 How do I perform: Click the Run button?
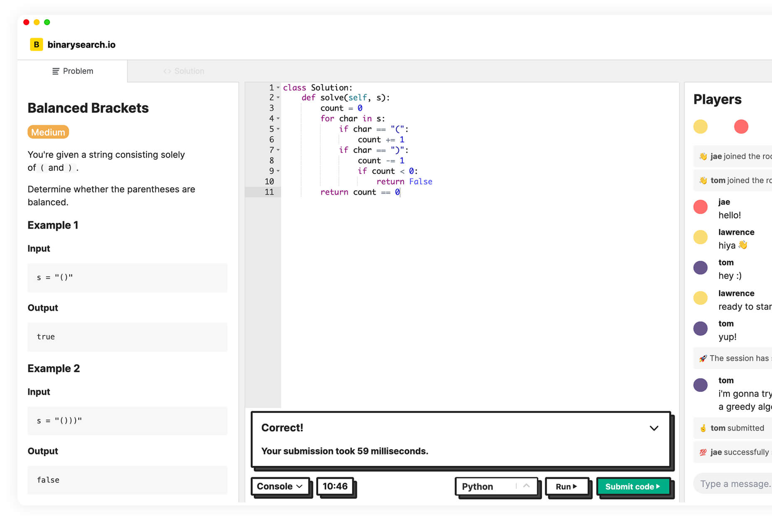(x=567, y=486)
